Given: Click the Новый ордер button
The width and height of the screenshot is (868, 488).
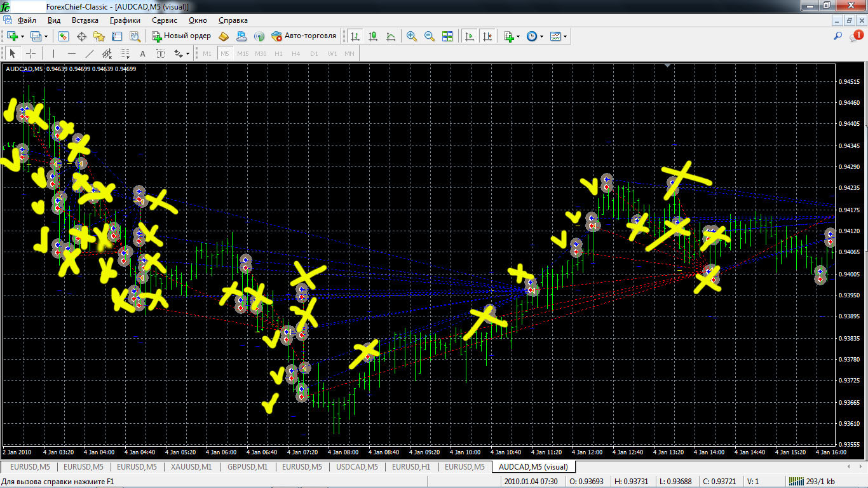Looking at the screenshot, I should [181, 36].
